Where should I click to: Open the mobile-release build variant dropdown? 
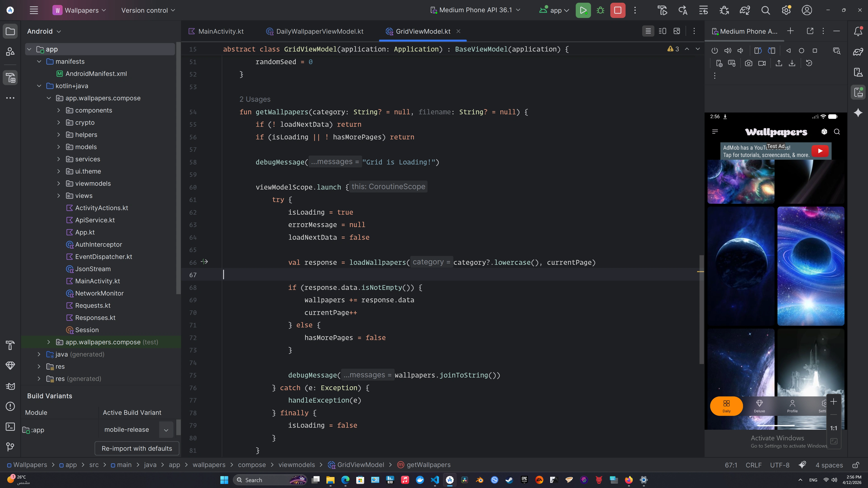point(166,430)
